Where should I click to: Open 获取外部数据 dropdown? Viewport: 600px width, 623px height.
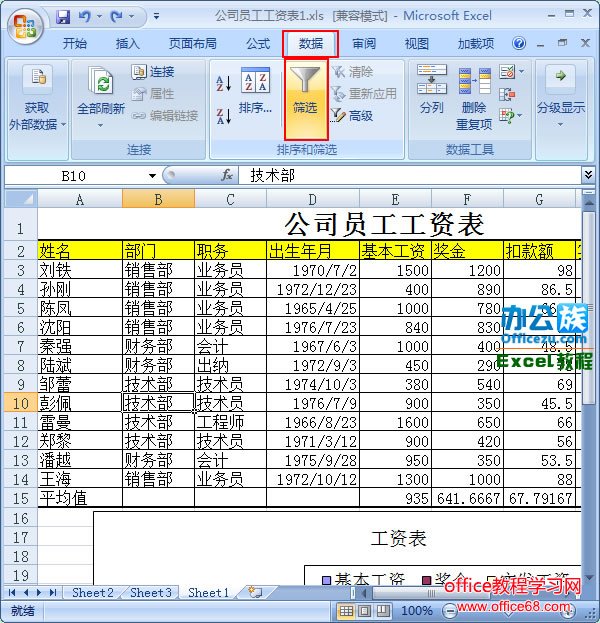[37, 97]
